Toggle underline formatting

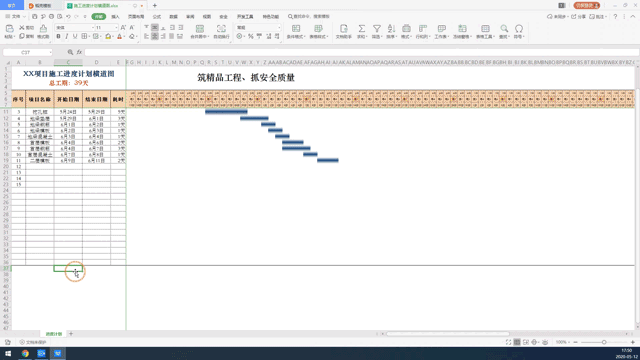75,37
